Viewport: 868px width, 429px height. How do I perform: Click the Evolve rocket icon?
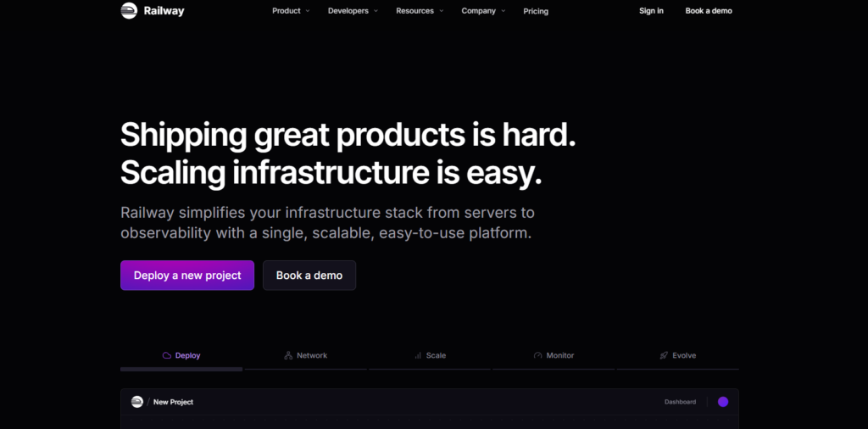point(664,355)
